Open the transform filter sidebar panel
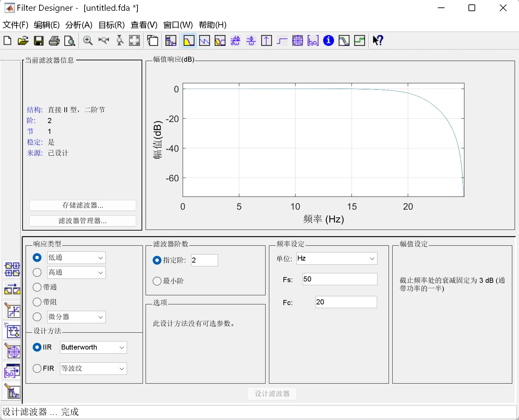 click(x=12, y=290)
